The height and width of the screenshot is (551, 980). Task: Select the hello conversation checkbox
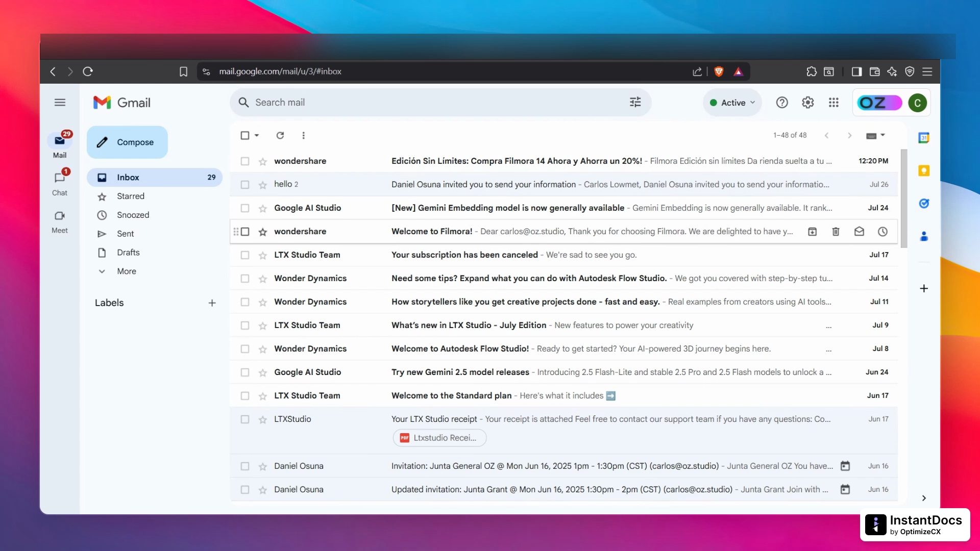245,185
